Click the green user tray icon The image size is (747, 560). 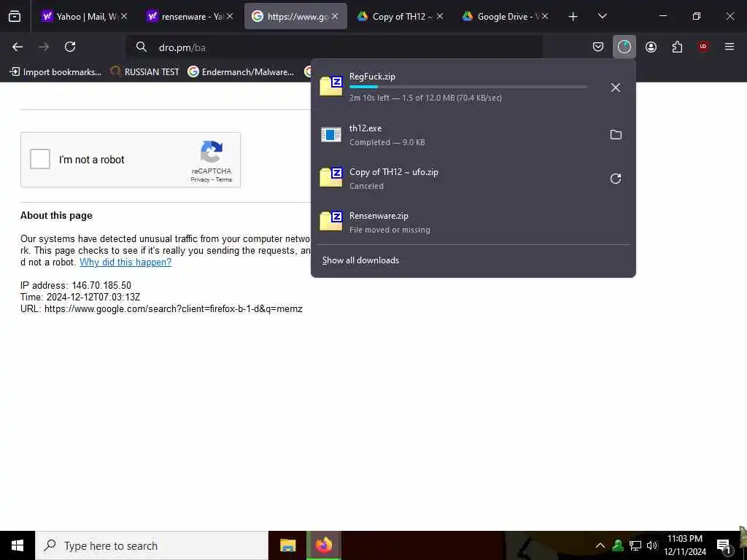coord(617,545)
